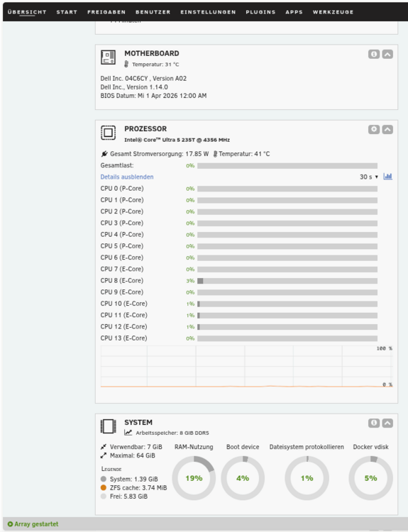Click 'Dell Inc., Version 1.14.0' text
This screenshot has height=532, width=408.
[x=134, y=87]
